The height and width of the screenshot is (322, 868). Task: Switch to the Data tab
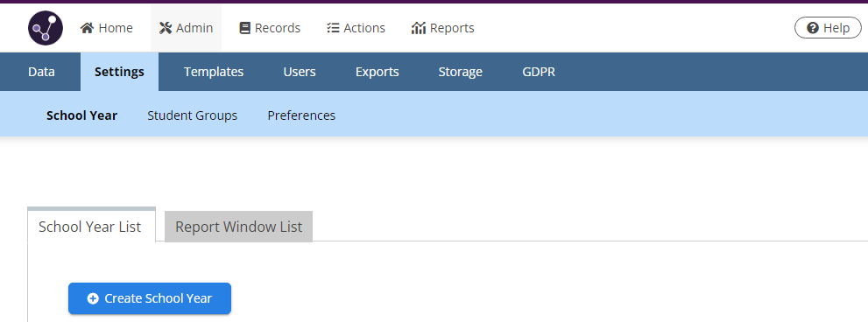[41, 72]
